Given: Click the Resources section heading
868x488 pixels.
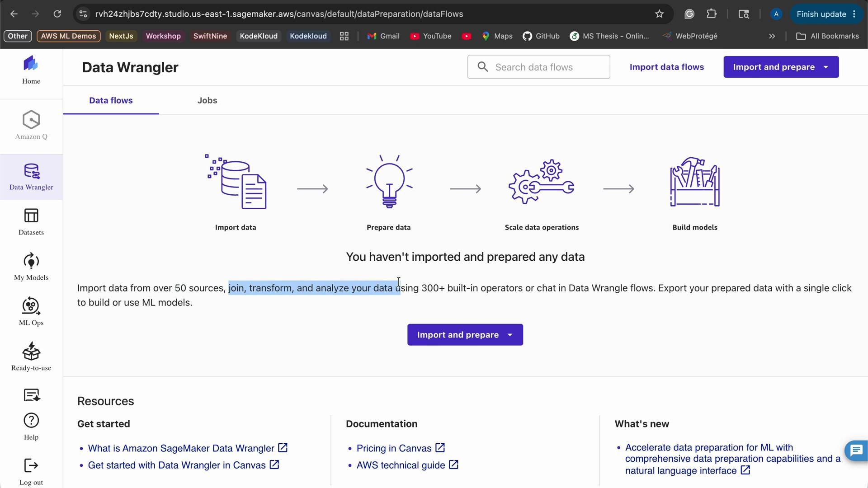Looking at the screenshot, I should pos(105,401).
